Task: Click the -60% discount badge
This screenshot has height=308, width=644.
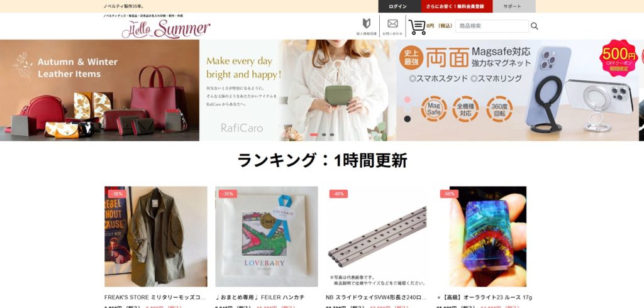Action: [x=449, y=194]
